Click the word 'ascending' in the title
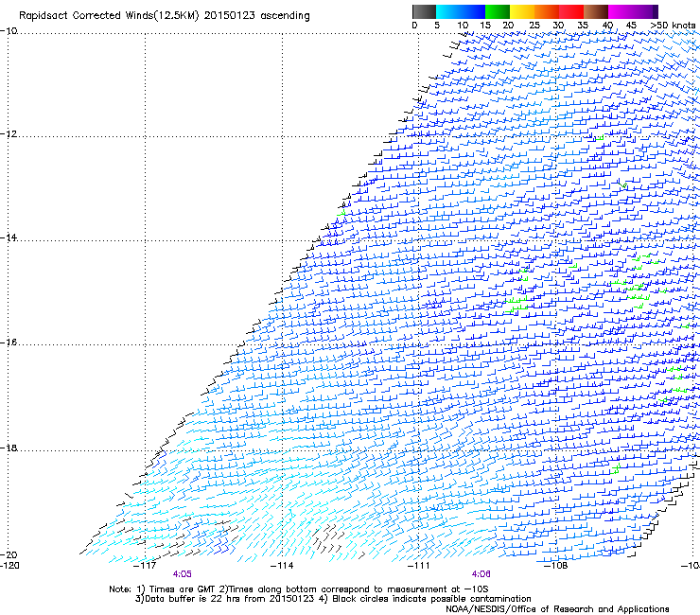 pos(286,16)
